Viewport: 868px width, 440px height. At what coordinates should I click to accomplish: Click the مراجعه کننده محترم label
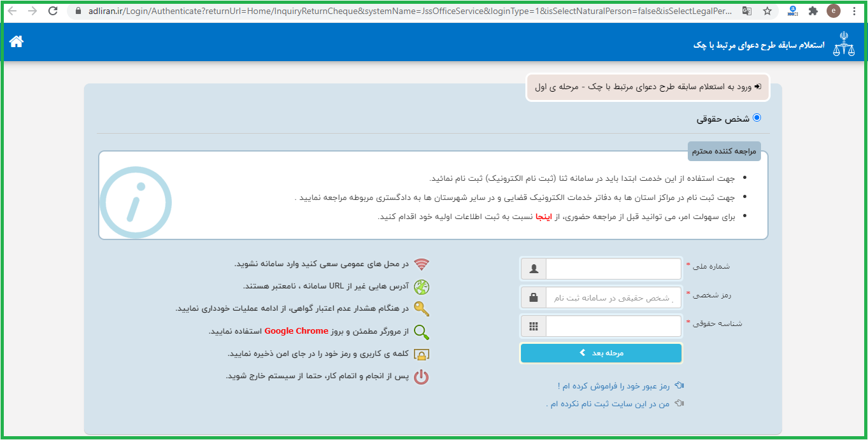724,151
